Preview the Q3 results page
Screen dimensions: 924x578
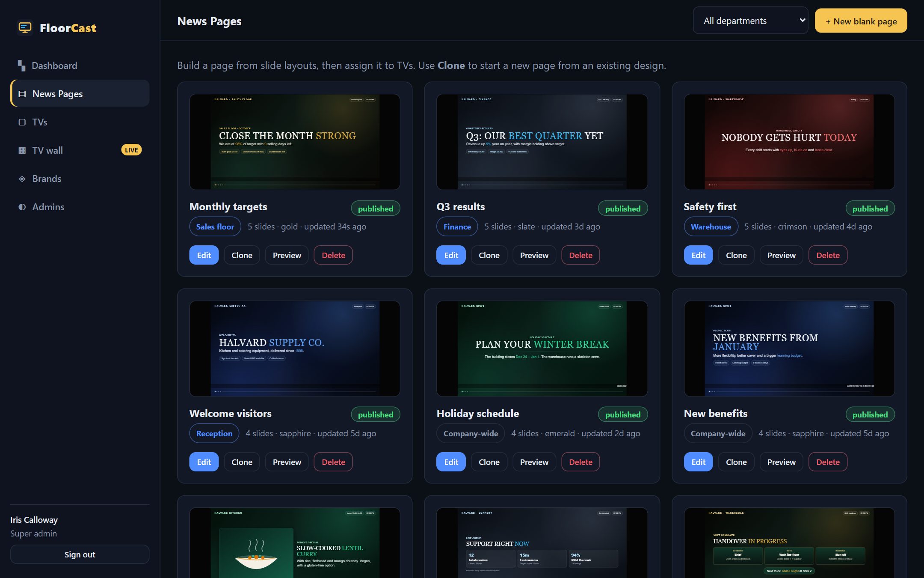534,255
